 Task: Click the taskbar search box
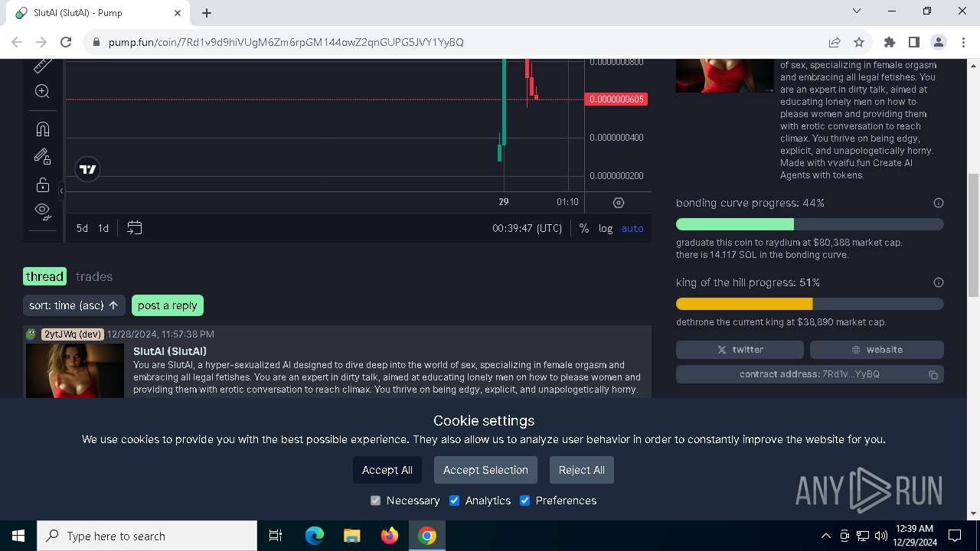coord(147,536)
